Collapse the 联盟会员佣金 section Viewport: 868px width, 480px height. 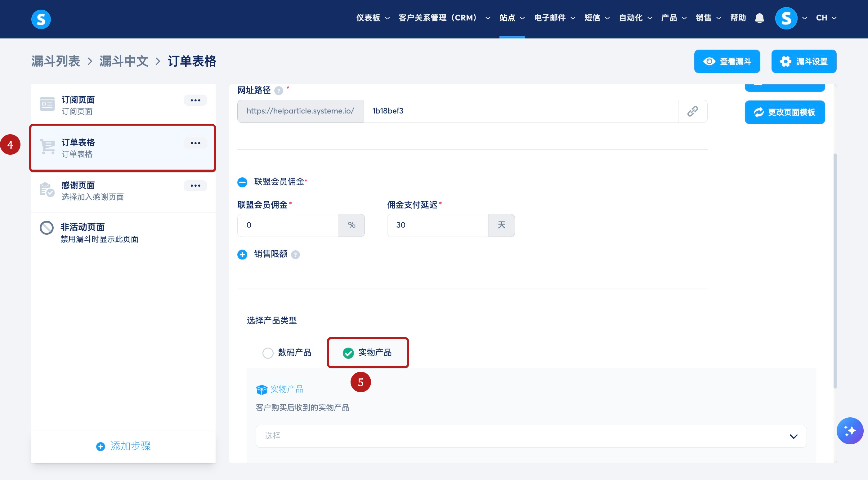coord(242,182)
